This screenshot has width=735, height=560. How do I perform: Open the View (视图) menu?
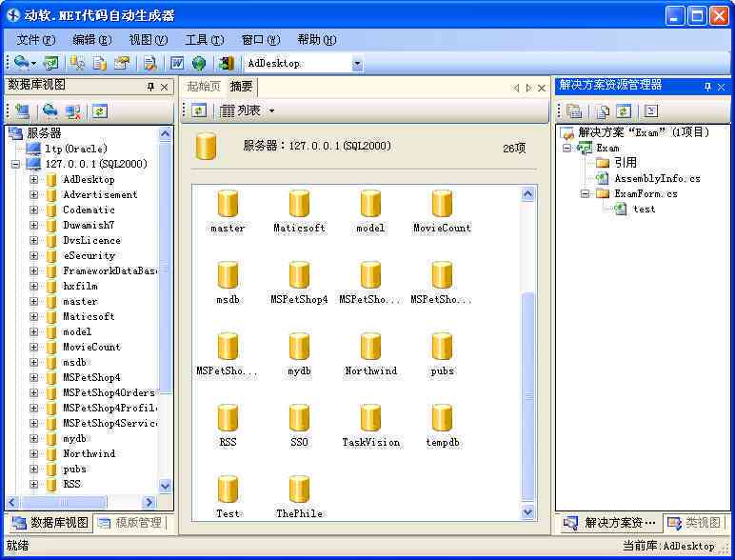(149, 40)
